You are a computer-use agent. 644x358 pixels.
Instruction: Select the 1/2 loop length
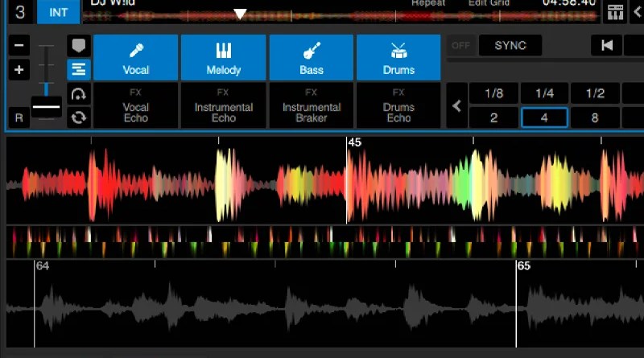(x=595, y=93)
